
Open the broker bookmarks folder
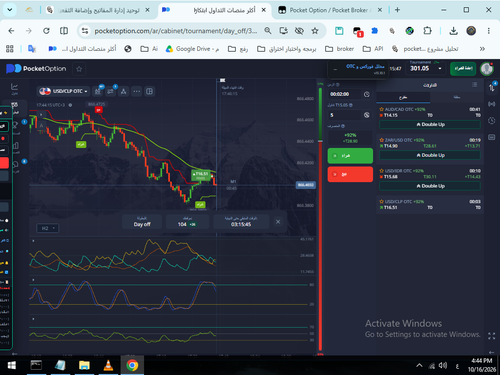click(339, 49)
